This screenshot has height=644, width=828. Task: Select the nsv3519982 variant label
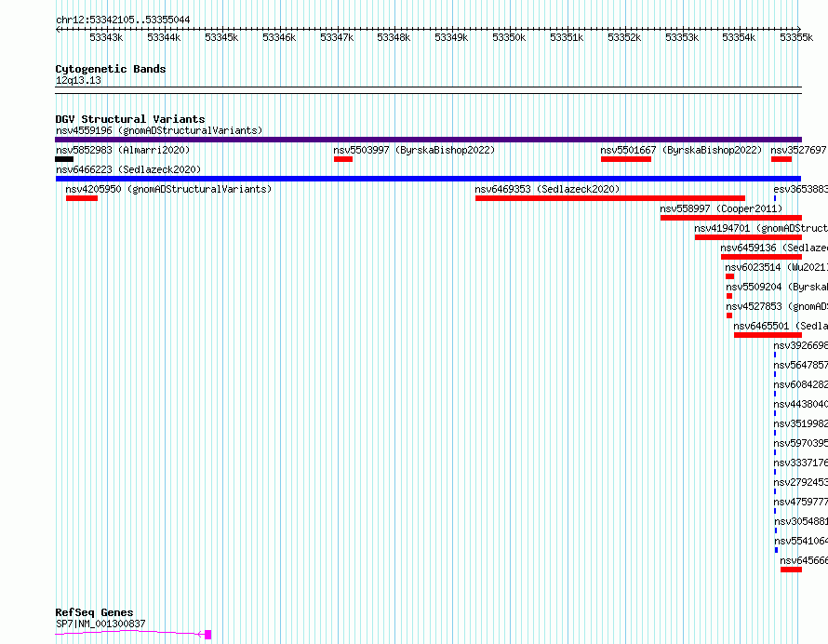click(x=800, y=423)
